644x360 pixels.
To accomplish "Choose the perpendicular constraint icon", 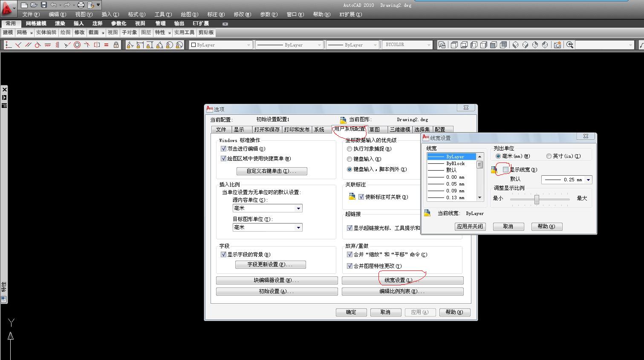I will pos(18,45).
